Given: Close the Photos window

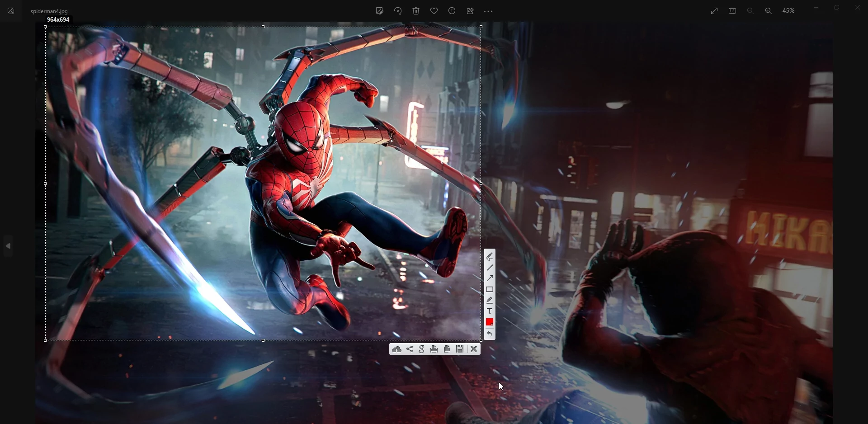Looking at the screenshot, I should (x=858, y=8).
